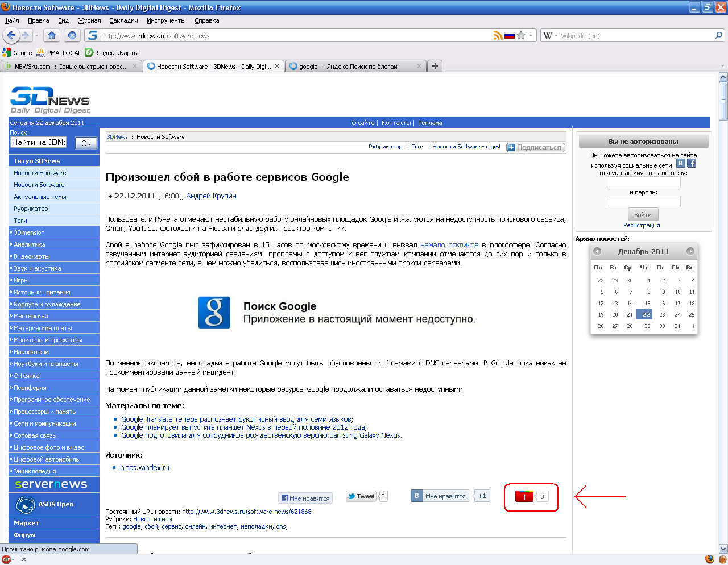Click the Tweet button
728x565 pixels.
coord(361,496)
